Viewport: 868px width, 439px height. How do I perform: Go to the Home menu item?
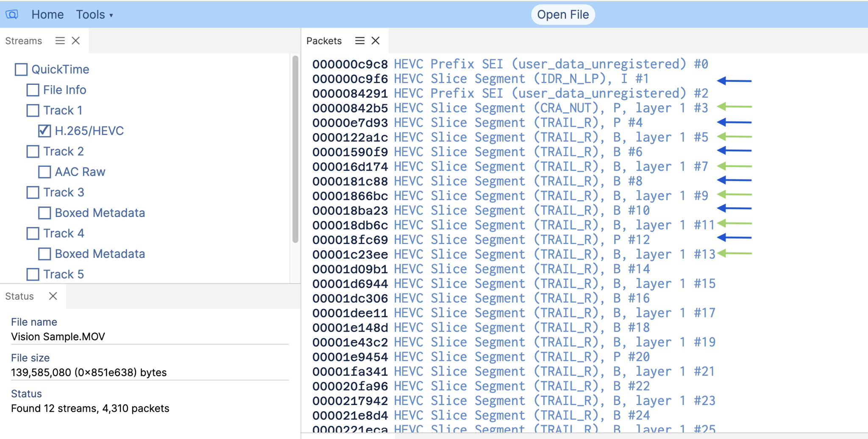tap(47, 14)
